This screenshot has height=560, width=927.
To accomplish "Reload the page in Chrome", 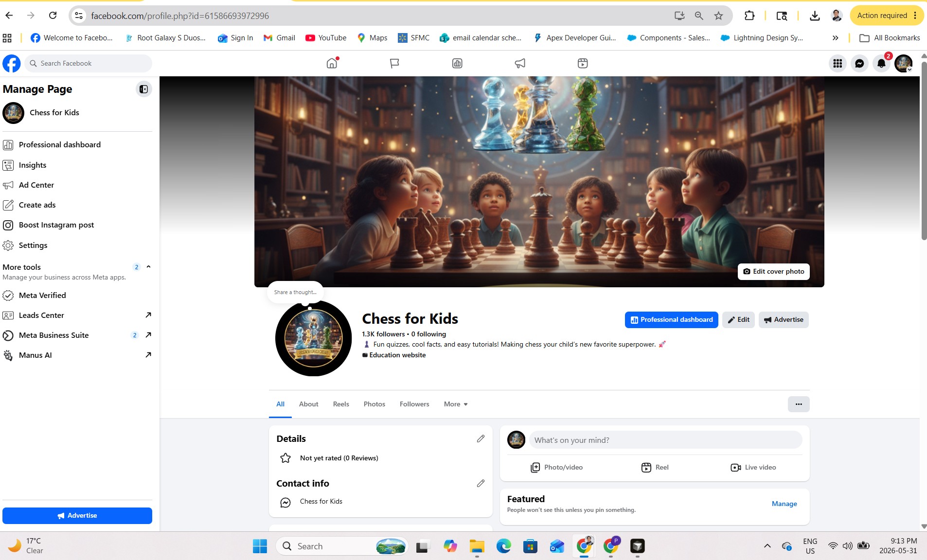I will pyautogui.click(x=53, y=16).
